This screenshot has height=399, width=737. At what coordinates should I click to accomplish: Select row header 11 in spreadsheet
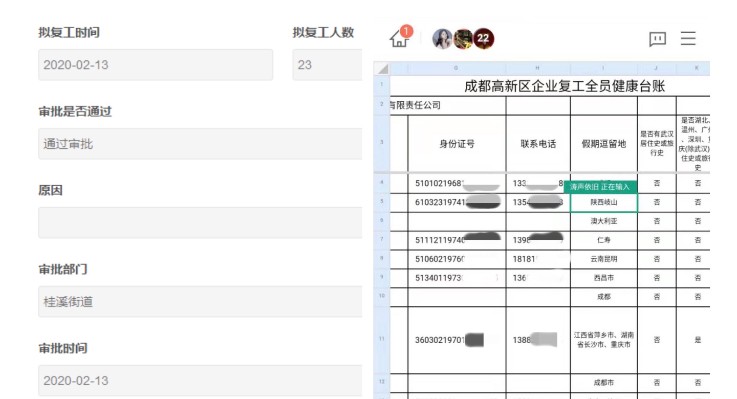click(382, 340)
